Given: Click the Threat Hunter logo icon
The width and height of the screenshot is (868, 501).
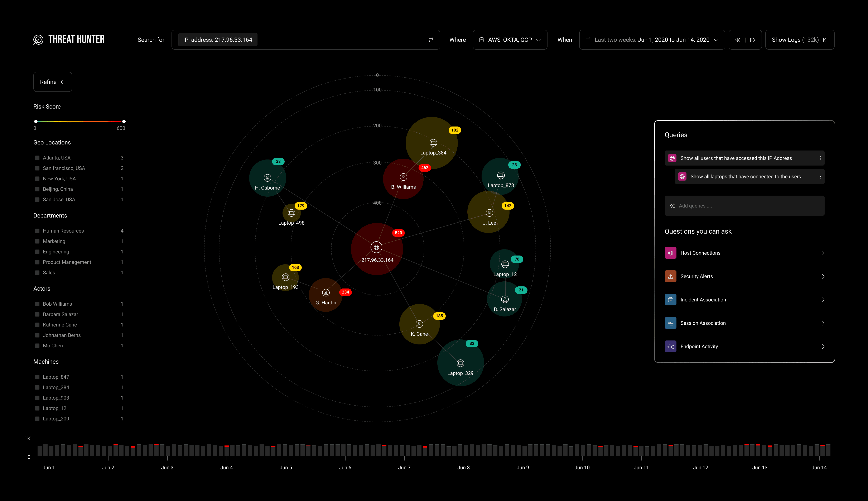Looking at the screenshot, I should [38, 40].
